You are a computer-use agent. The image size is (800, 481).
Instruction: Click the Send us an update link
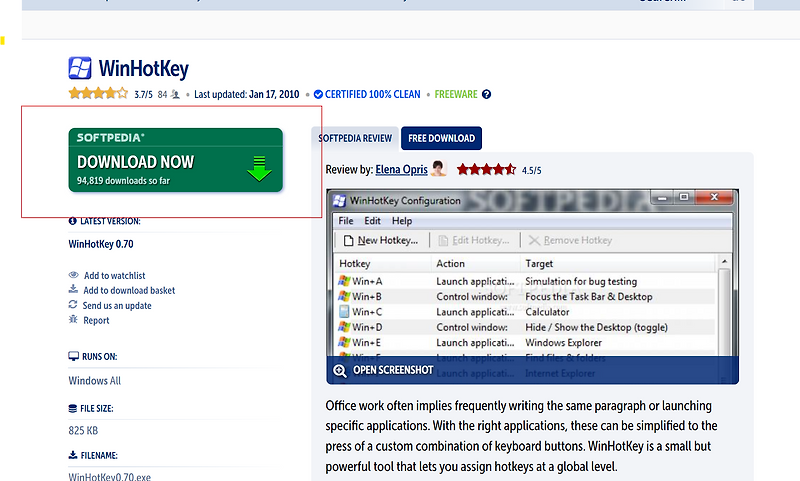(117, 306)
